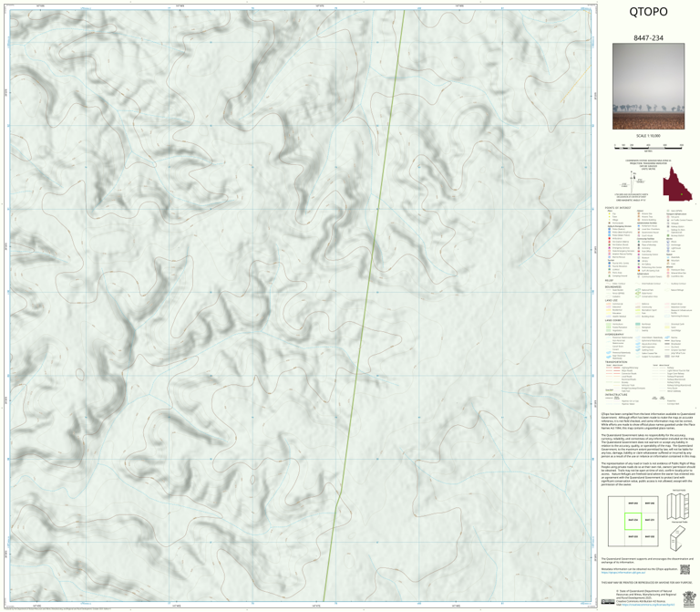This screenshot has height=612, width=700.
Task: Click the metres scale bar
Action: click(x=648, y=146)
